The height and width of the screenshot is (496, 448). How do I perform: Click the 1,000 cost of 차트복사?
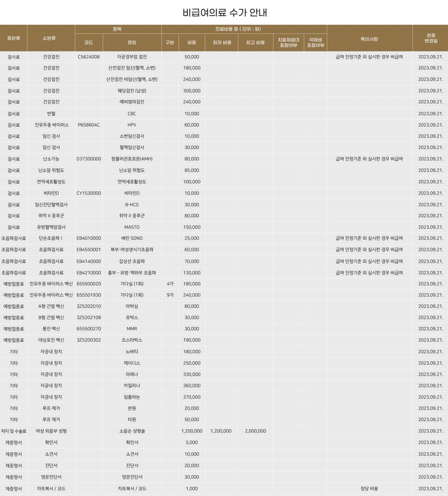click(192, 489)
